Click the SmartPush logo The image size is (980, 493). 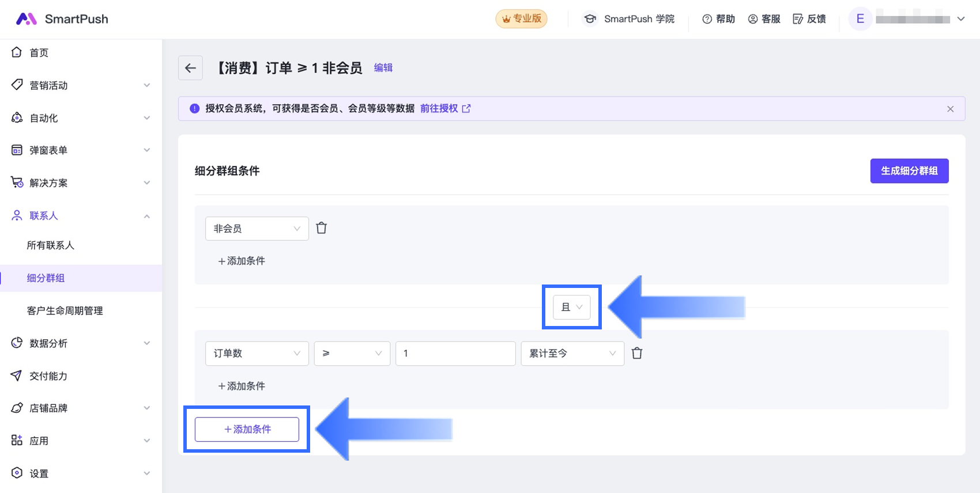click(62, 19)
